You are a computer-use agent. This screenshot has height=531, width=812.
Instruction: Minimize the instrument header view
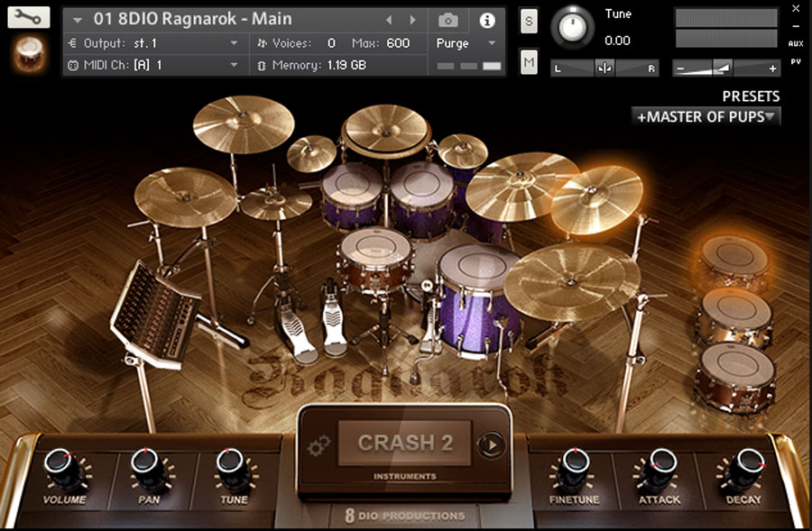click(796, 26)
